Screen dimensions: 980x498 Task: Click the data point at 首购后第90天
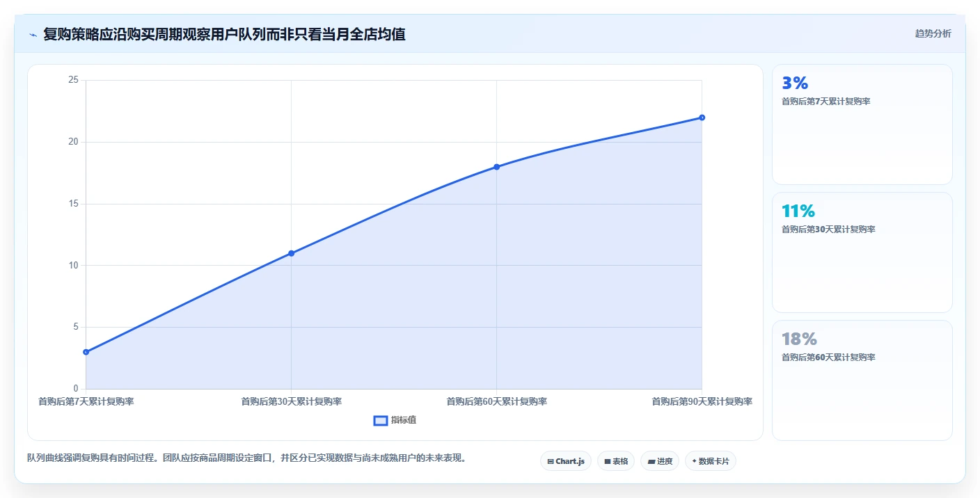tap(702, 118)
